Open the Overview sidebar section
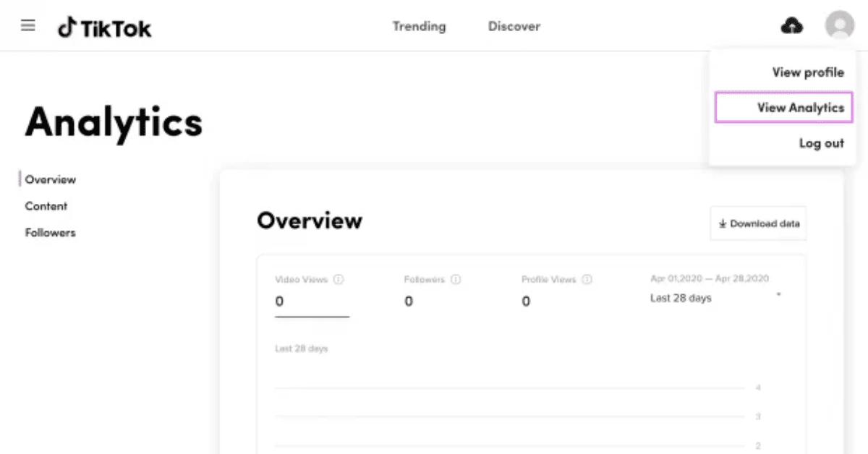 [50, 179]
